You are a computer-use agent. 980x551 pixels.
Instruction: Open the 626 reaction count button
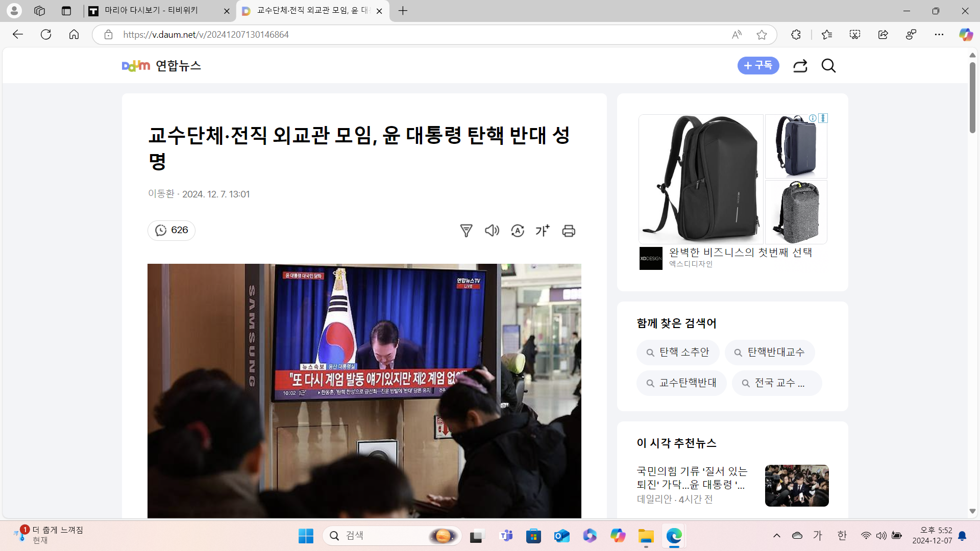point(171,231)
